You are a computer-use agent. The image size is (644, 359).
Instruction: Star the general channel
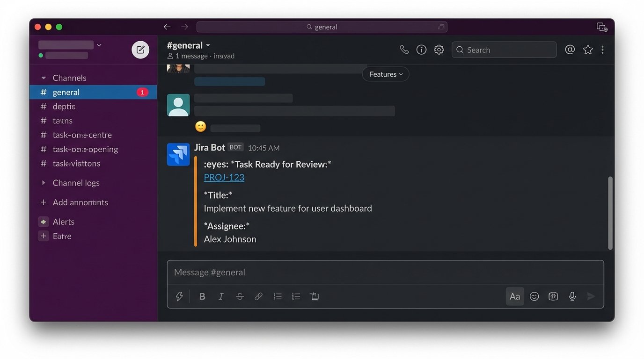(587, 50)
